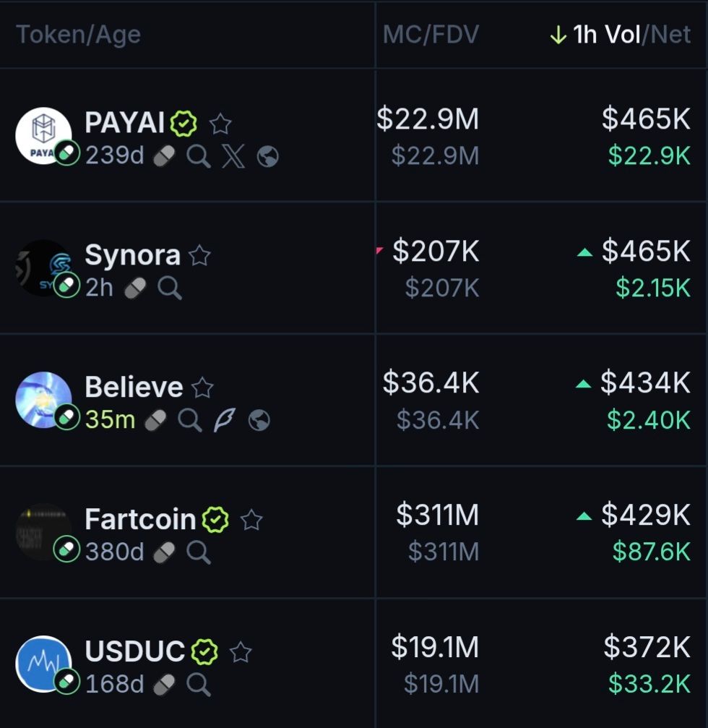Image resolution: width=708 pixels, height=728 pixels.
Task: Add Fartcoin to favorites star
Action: 251,520
